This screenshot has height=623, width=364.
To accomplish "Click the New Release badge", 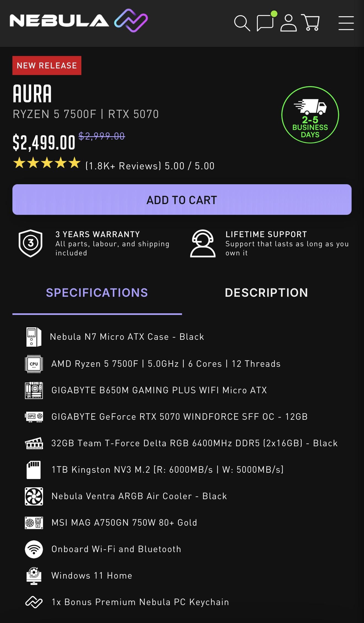I will click(x=47, y=66).
